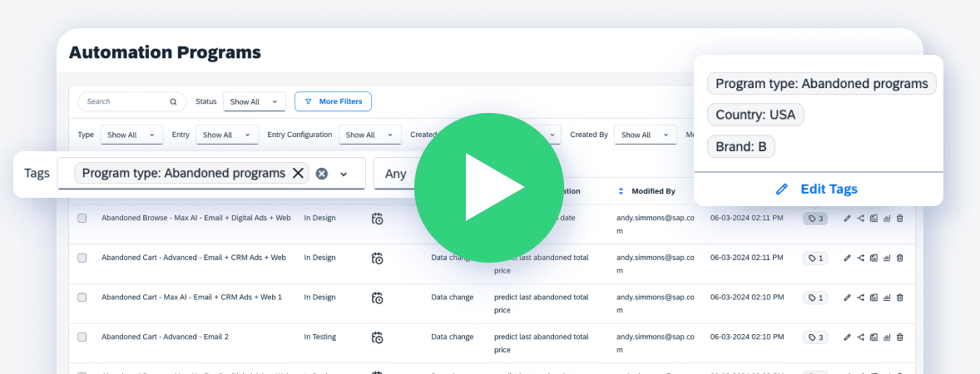980x374 pixels.
Task: Open Abandoned Cart - Advanced - Email + CRM Ads + Web
Action: (x=194, y=258)
